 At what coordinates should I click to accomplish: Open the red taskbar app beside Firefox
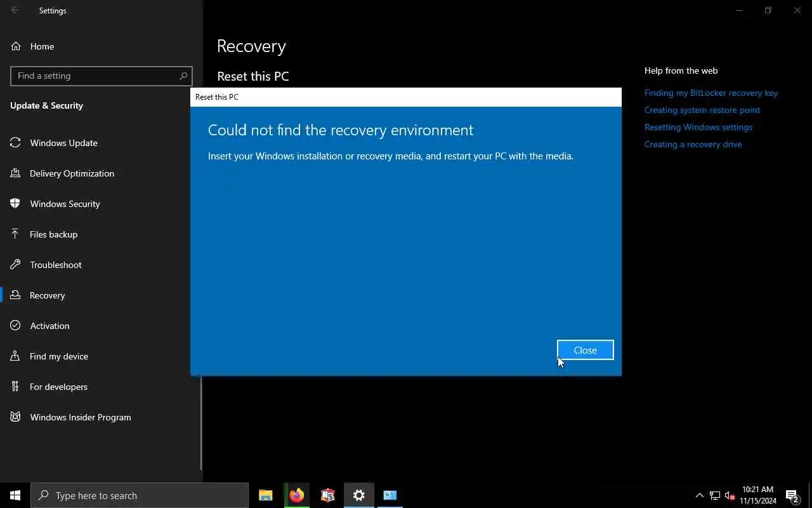tap(328, 495)
